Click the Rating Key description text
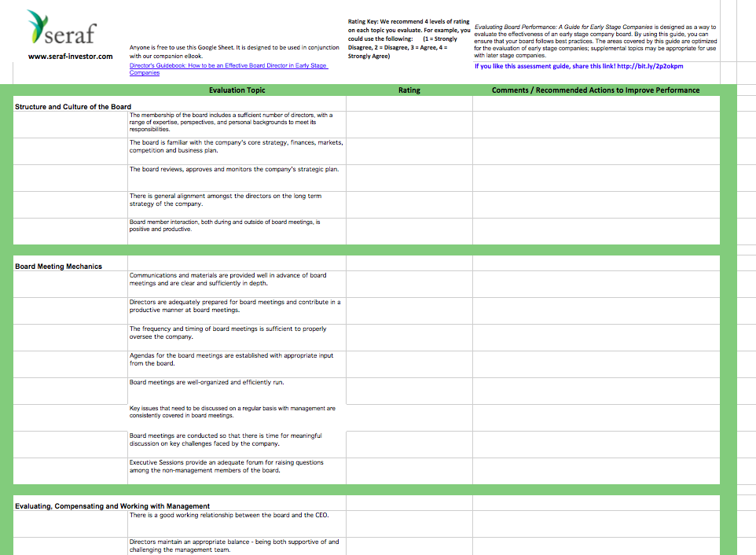Screen dimensions: 756x555 409,39
